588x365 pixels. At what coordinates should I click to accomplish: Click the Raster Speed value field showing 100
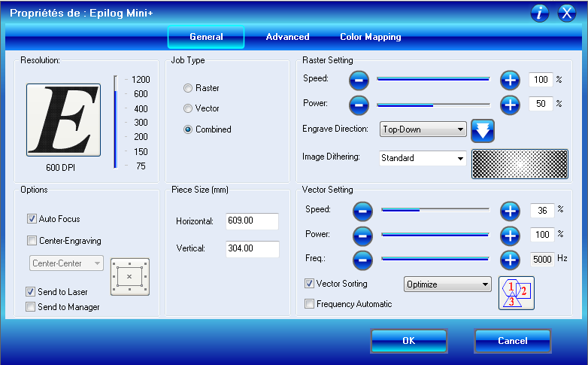pos(541,80)
